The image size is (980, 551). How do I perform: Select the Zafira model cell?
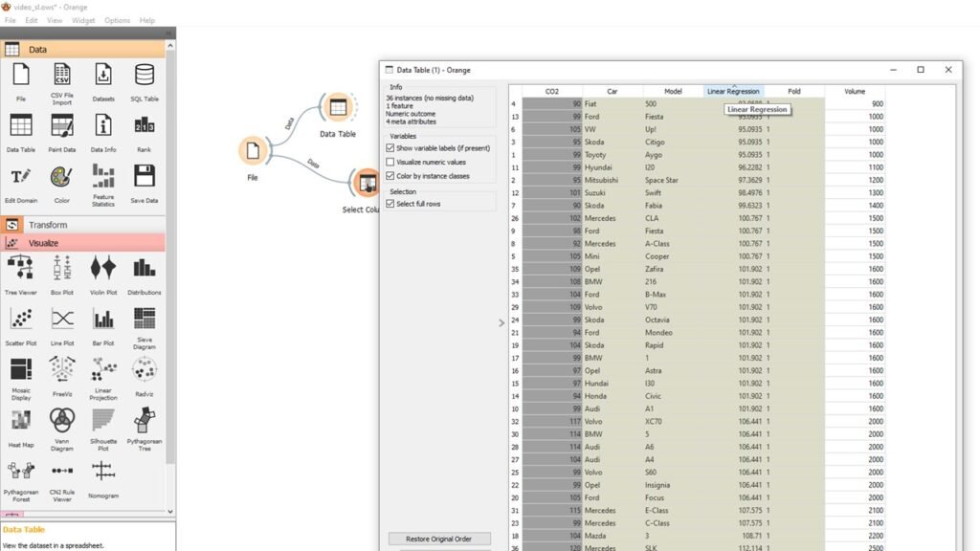pyautogui.click(x=673, y=269)
